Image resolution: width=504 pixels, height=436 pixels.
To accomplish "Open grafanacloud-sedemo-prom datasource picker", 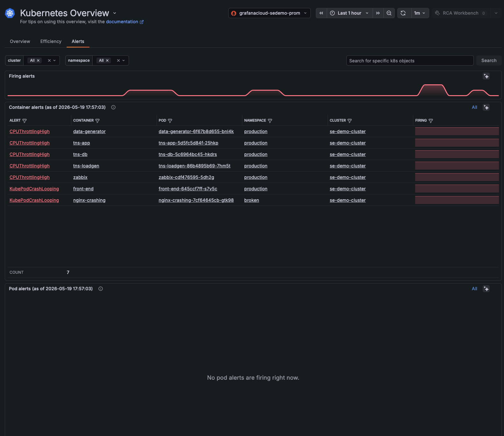I will [x=269, y=13].
